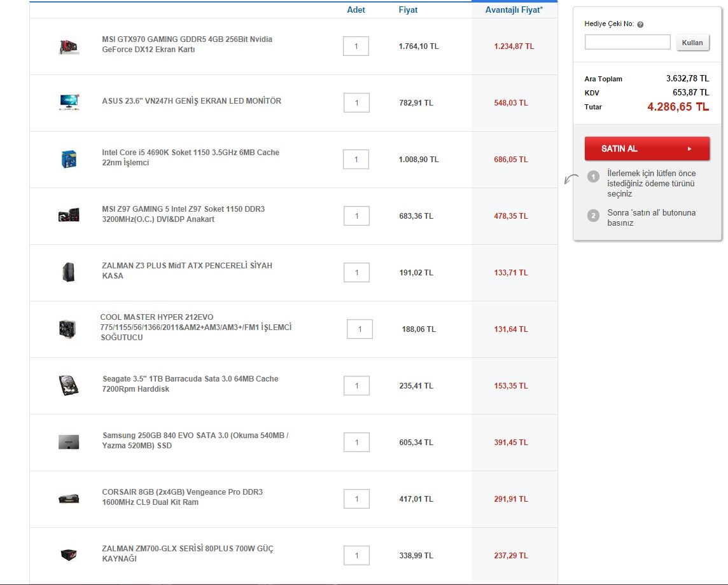Click the SATIN AL purchase button
The height and width of the screenshot is (585, 728).
(x=647, y=148)
